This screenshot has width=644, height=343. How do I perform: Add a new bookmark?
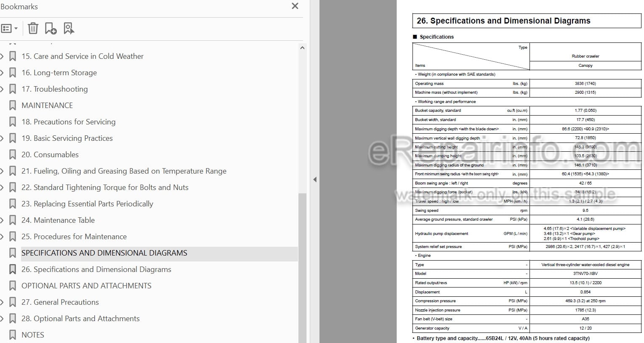coord(51,29)
